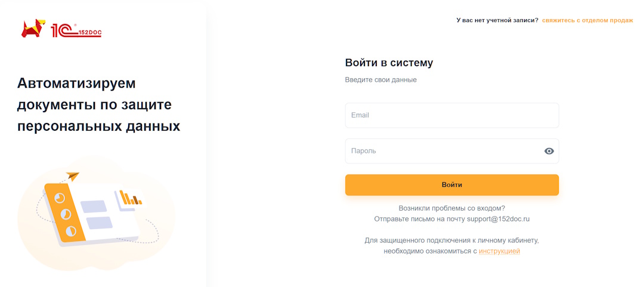This screenshot has height=287, width=644.
Task: Click the paper plane icon in illustration
Action: [73, 176]
